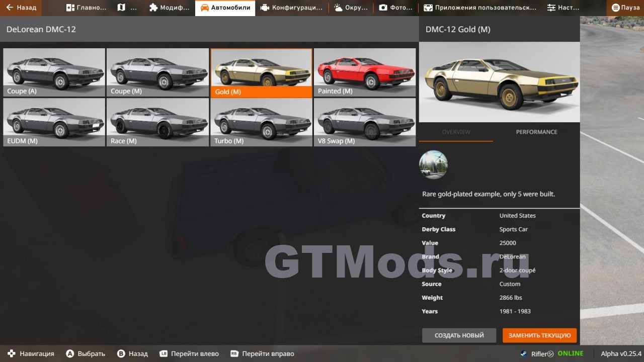
Task: Open the Настройки sliders tab
Action: click(562, 8)
